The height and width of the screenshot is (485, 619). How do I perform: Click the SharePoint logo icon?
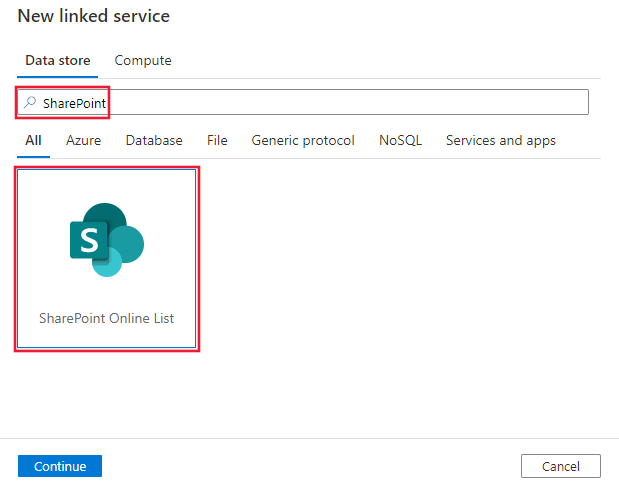pos(107,240)
